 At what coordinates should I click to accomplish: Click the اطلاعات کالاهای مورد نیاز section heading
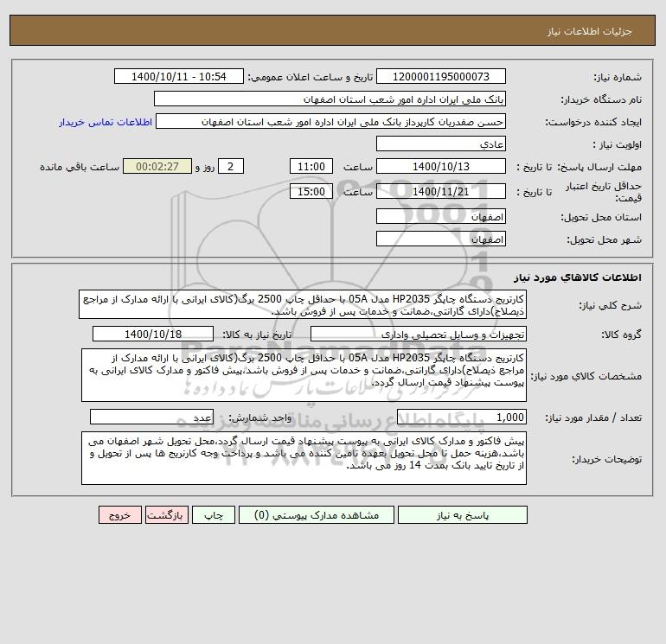tap(578, 277)
